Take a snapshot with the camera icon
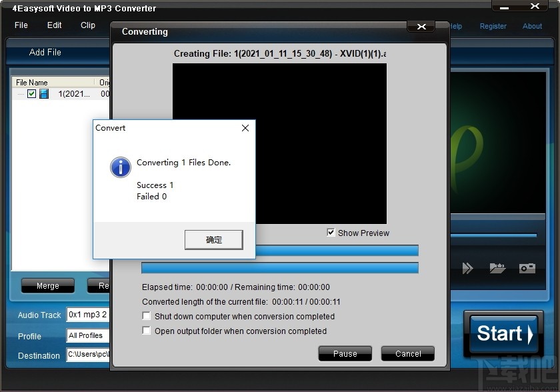This screenshot has height=392, width=560. point(527,268)
